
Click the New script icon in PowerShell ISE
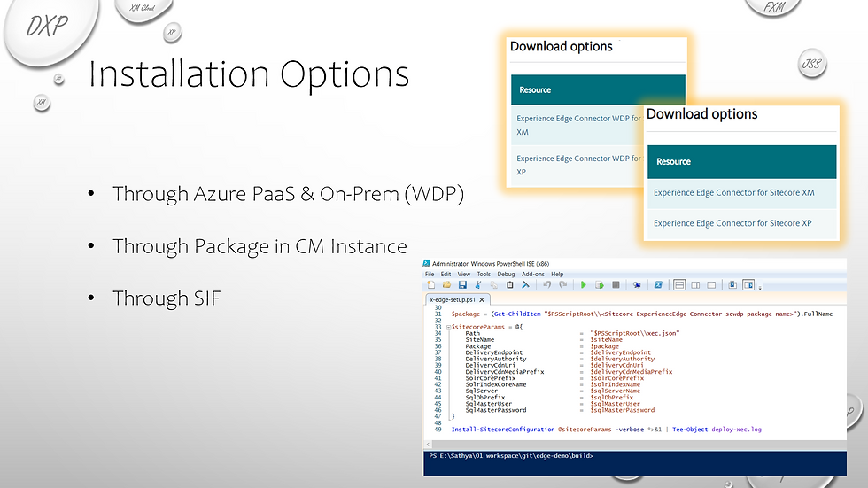click(430, 285)
